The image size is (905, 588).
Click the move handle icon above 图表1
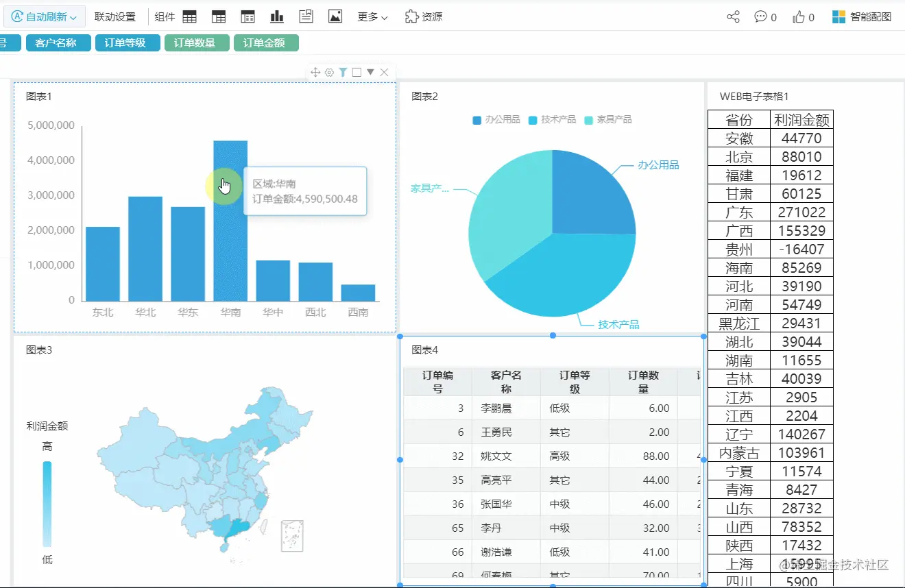(315, 72)
